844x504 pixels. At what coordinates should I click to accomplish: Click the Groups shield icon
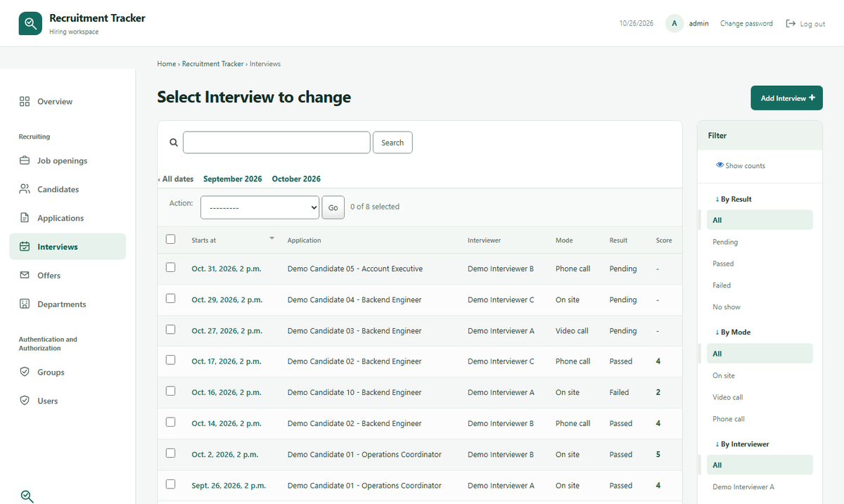[25, 372]
